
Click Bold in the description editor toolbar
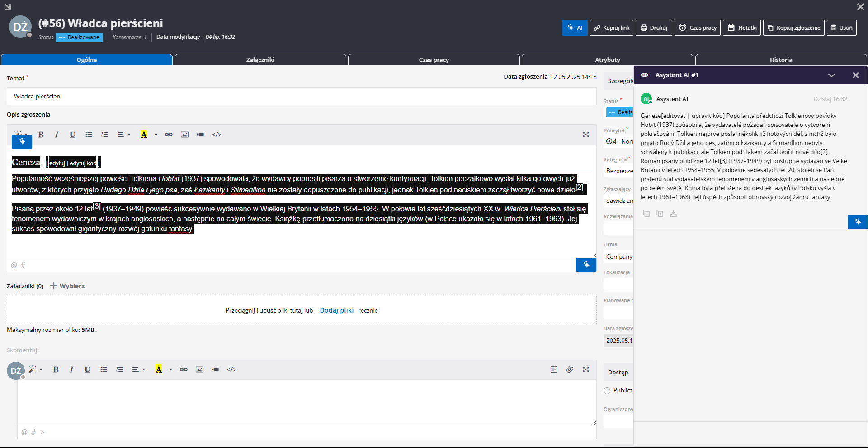41,135
